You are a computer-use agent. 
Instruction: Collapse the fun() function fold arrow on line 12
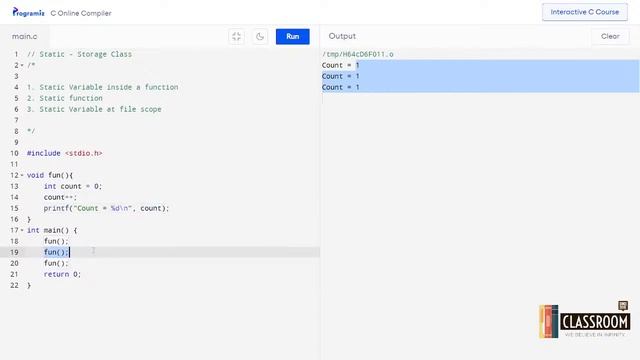pyautogui.click(x=22, y=175)
